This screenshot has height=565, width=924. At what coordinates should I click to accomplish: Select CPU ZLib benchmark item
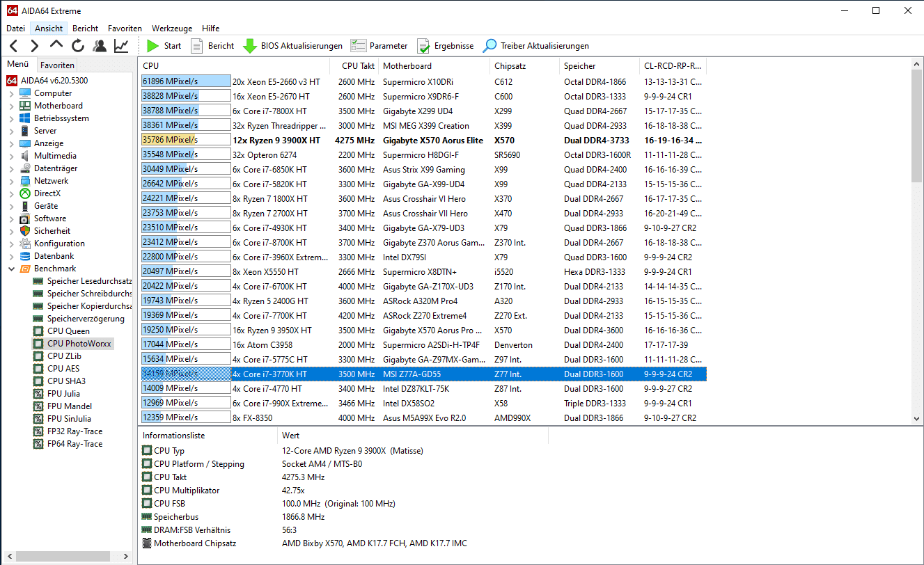click(64, 356)
